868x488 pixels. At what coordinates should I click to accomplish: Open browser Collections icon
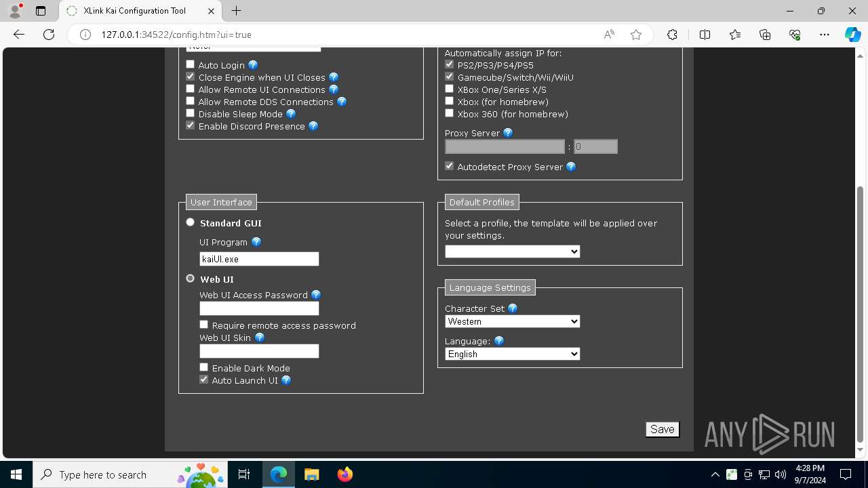click(x=765, y=35)
